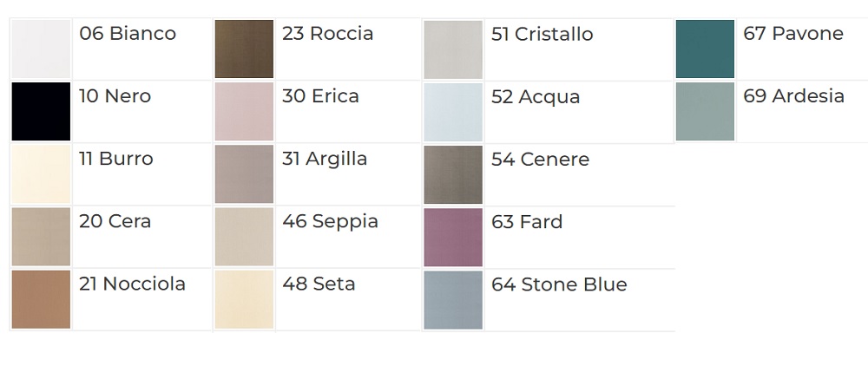Viewport: 868px width, 366px height.
Task: Click the 21 Nocciola brown swatch
Action: 41,299
